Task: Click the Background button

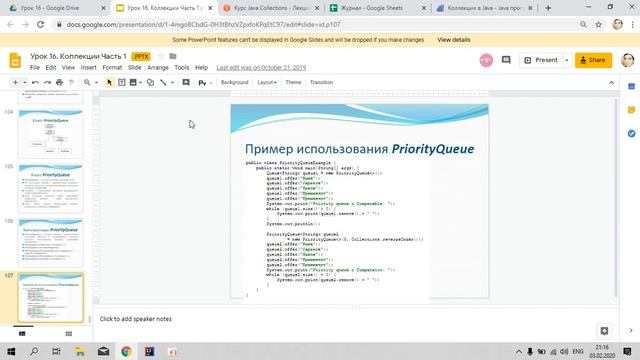Action: click(234, 82)
